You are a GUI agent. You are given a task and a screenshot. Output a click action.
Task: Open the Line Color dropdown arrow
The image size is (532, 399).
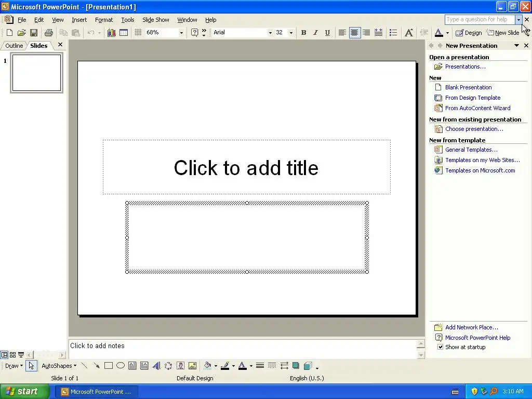coord(233,366)
